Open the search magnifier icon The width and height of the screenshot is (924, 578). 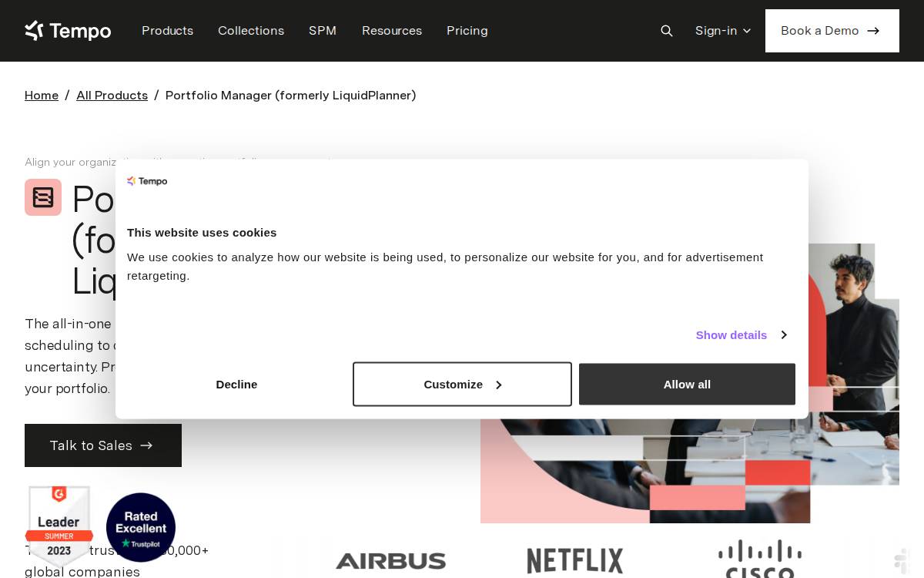coord(667,31)
